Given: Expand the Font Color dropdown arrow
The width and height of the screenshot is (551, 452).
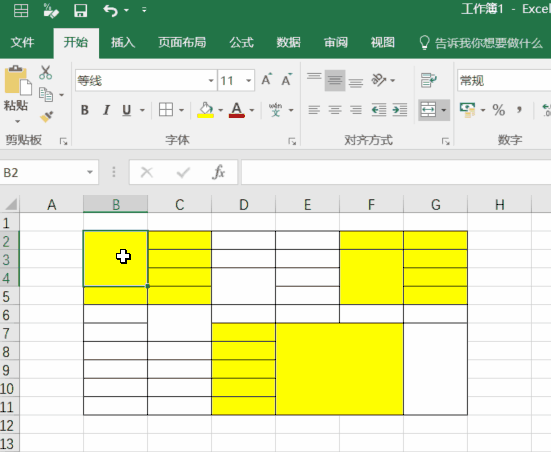Looking at the screenshot, I should pyautogui.click(x=252, y=110).
